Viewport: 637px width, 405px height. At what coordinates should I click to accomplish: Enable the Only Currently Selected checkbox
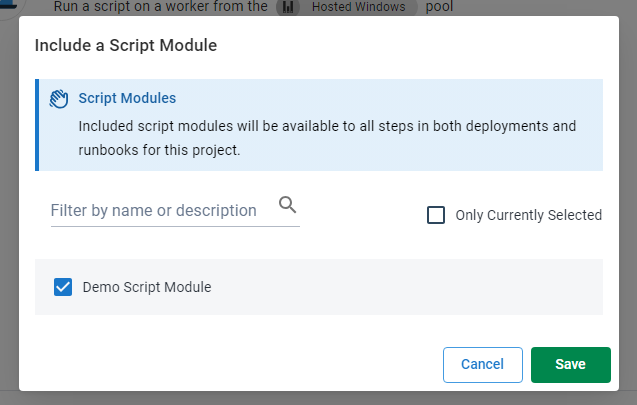coord(436,215)
